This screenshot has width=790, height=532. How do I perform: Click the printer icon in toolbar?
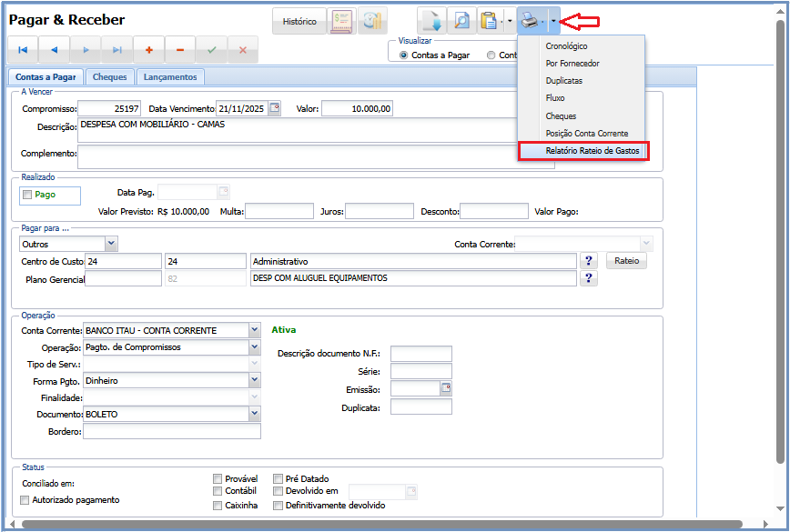point(531,20)
